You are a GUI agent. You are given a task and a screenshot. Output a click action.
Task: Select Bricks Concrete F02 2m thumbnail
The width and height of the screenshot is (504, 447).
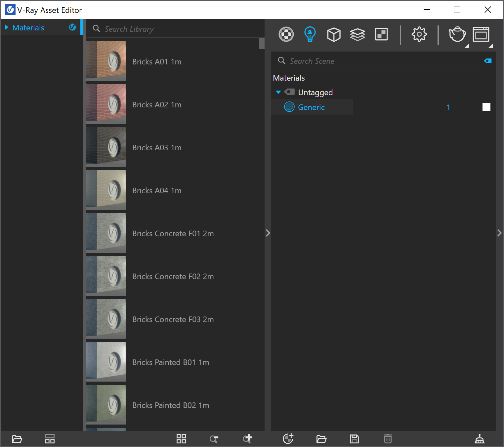click(x=106, y=276)
